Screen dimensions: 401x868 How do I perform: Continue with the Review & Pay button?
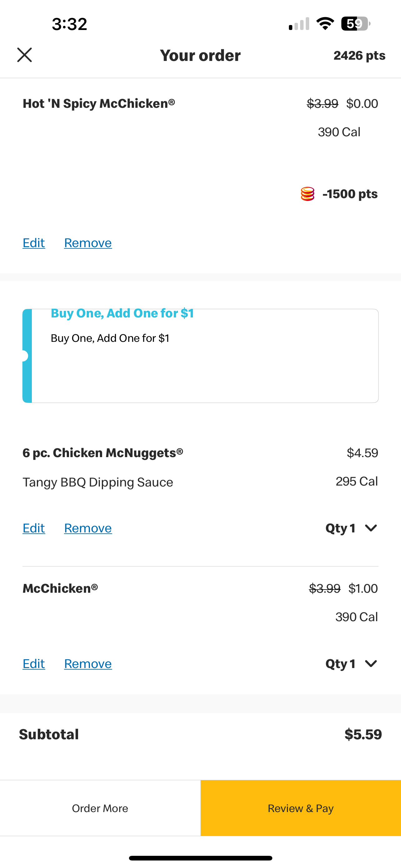pos(301,808)
